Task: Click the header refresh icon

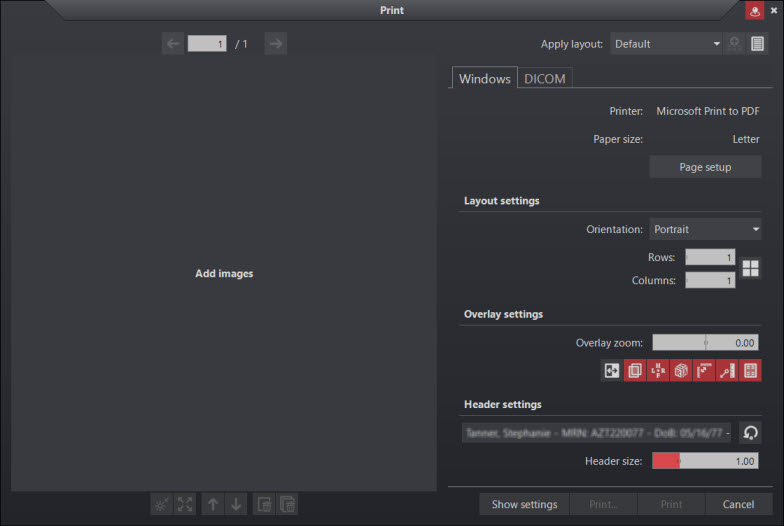Action: (x=750, y=432)
